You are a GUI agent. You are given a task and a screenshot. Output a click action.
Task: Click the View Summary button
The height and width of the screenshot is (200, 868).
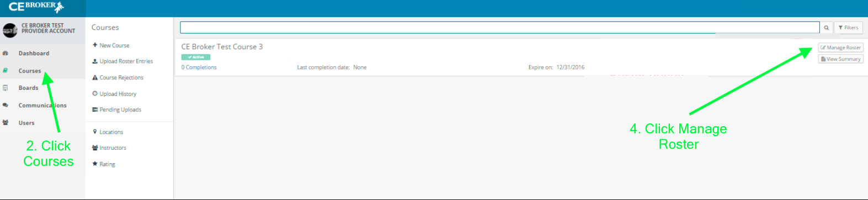pyautogui.click(x=840, y=59)
